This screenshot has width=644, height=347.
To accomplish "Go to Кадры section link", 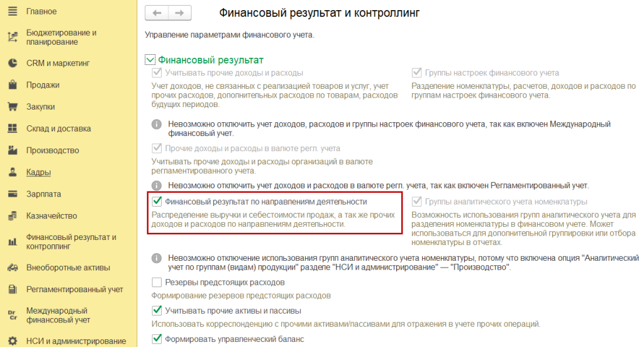I will point(38,173).
